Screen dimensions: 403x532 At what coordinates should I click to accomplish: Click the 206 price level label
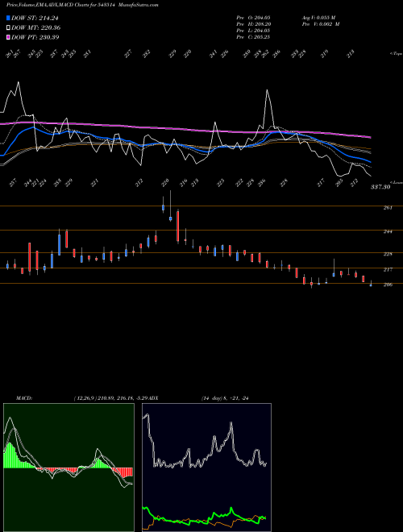388,285
